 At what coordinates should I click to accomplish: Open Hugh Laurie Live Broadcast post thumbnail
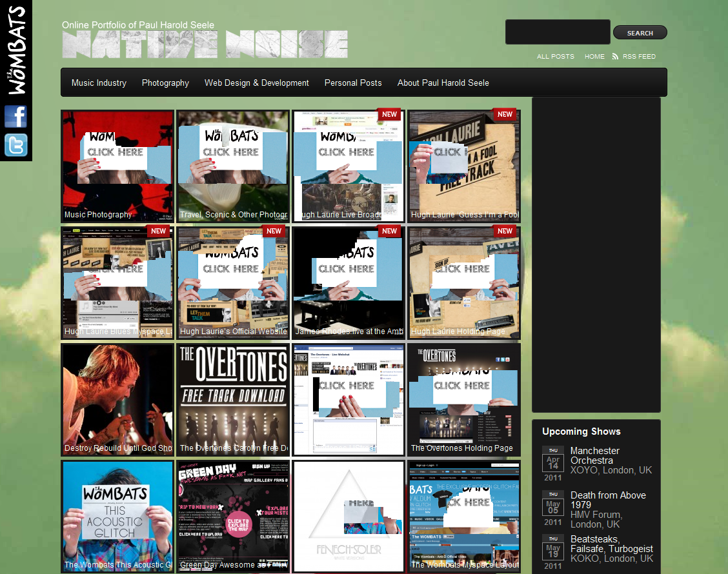click(x=349, y=166)
